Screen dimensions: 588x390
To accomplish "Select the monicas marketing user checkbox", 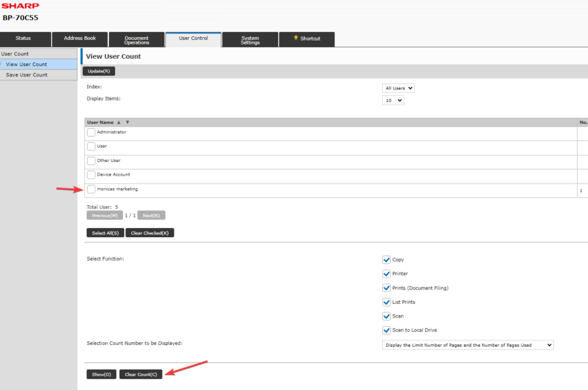I will (91, 189).
